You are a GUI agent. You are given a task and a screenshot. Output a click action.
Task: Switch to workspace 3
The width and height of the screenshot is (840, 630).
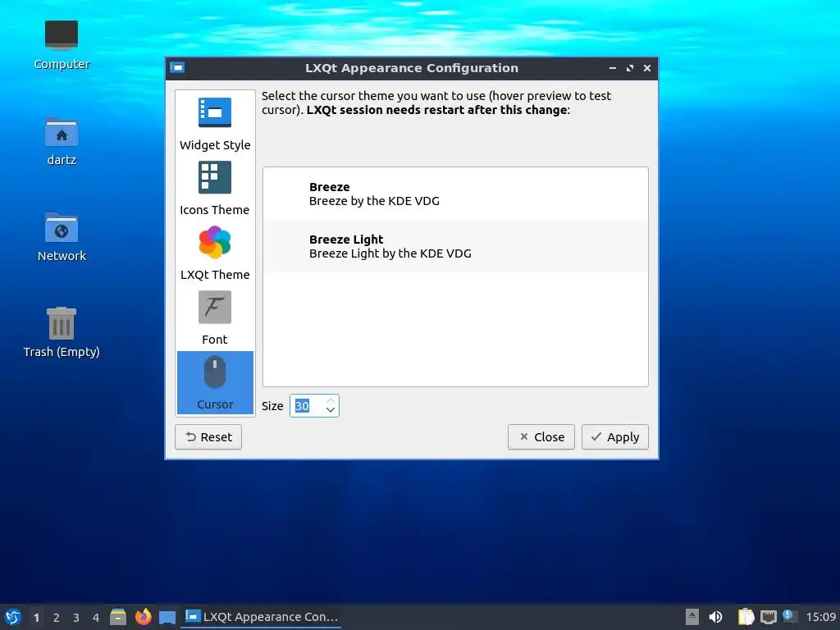(76, 618)
